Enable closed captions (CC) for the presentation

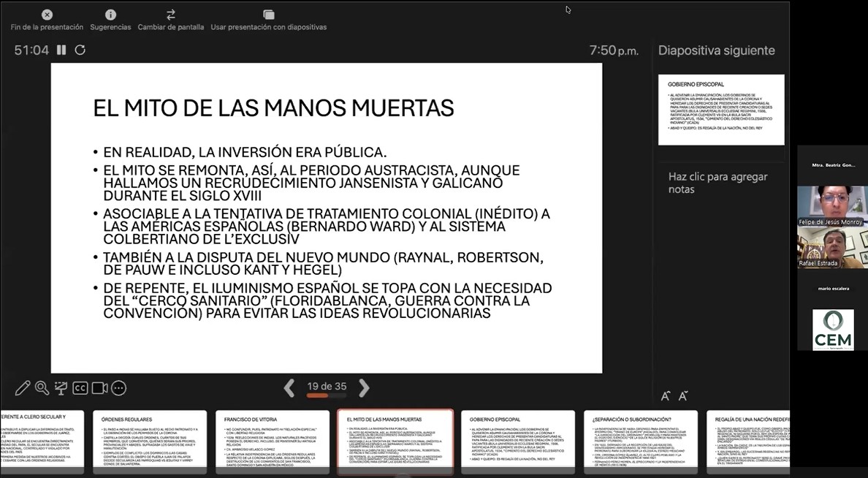[x=80, y=388]
